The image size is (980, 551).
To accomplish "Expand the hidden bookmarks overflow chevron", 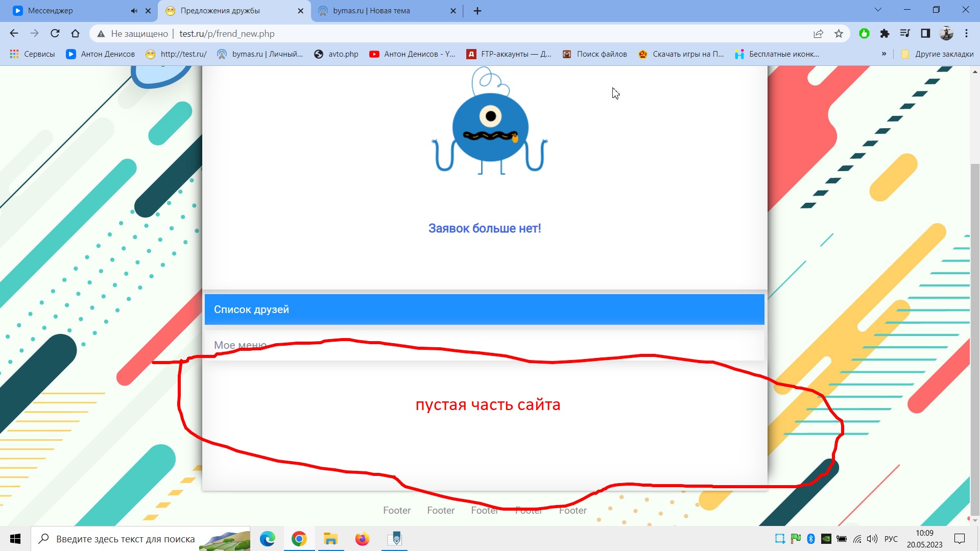I will pyautogui.click(x=884, y=54).
